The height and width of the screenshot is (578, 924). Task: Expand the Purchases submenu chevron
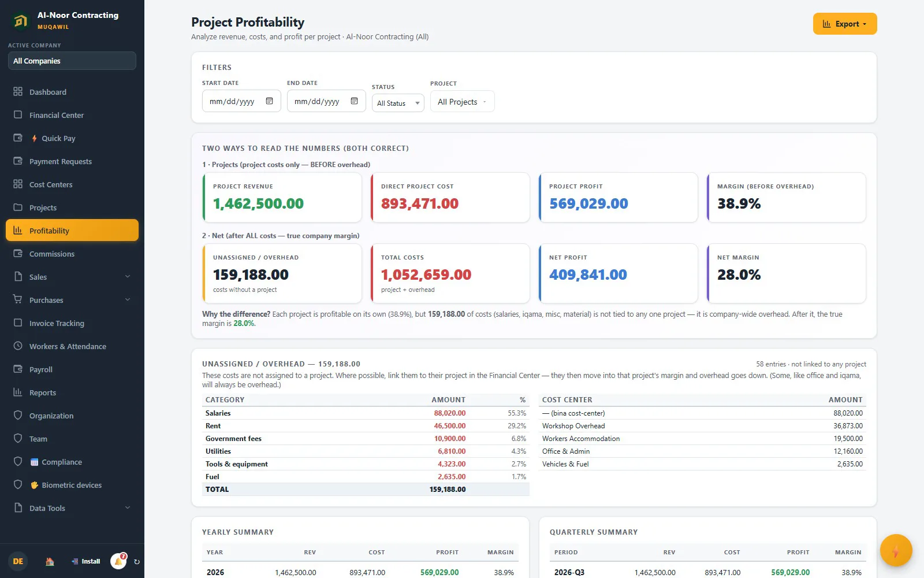coord(128,299)
